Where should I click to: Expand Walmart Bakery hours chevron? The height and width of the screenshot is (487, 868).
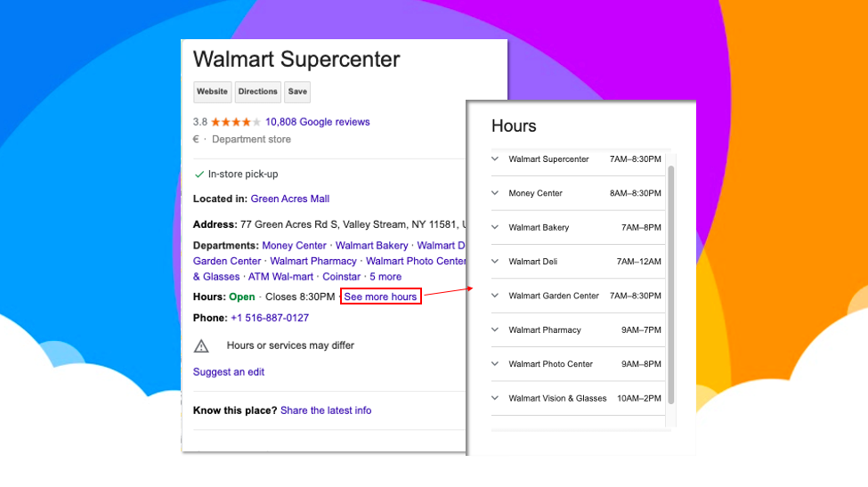(x=495, y=227)
